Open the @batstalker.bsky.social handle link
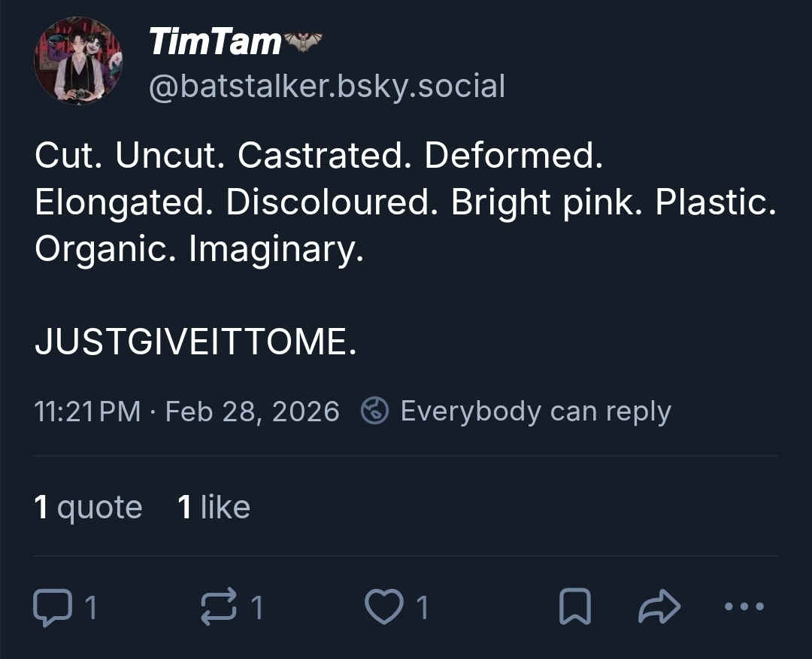Image resolution: width=812 pixels, height=659 pixels. 327,87
